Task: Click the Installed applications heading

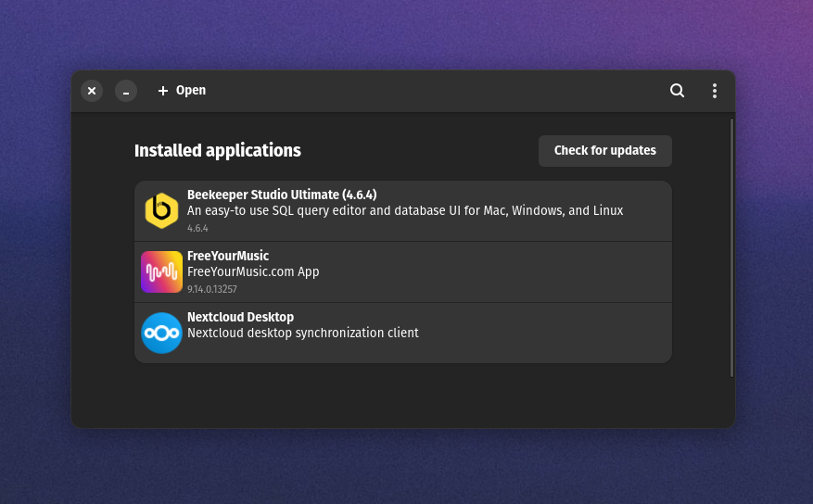Action: coord(218,151)
